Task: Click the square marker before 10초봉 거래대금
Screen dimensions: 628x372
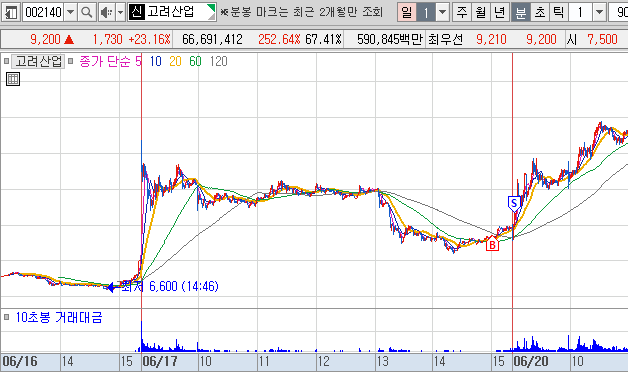Action: pos(6,317)
